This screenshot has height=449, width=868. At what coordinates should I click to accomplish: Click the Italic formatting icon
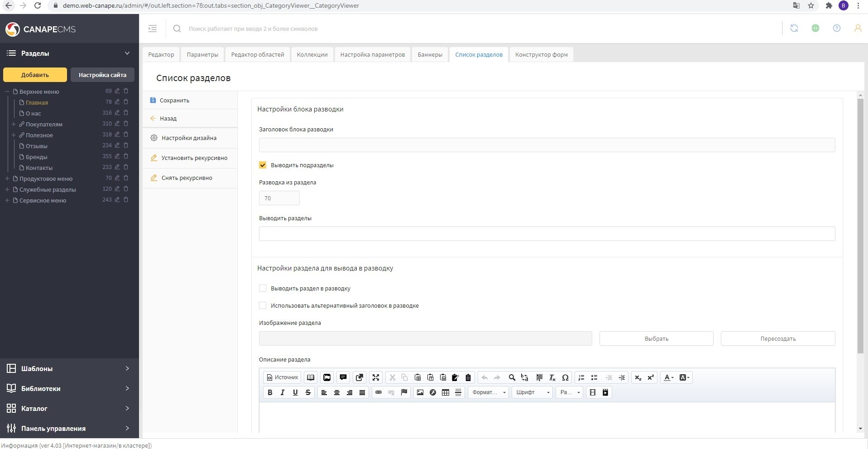[283, 392]
